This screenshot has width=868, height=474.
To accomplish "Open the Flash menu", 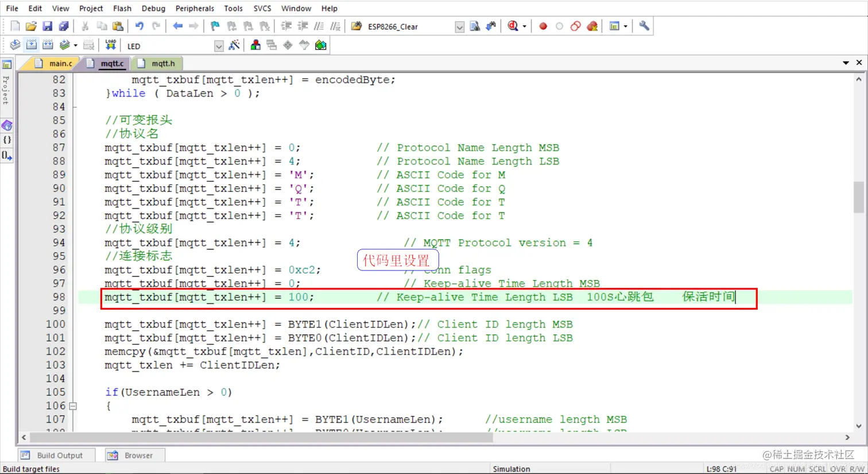I will pos(122,8).
